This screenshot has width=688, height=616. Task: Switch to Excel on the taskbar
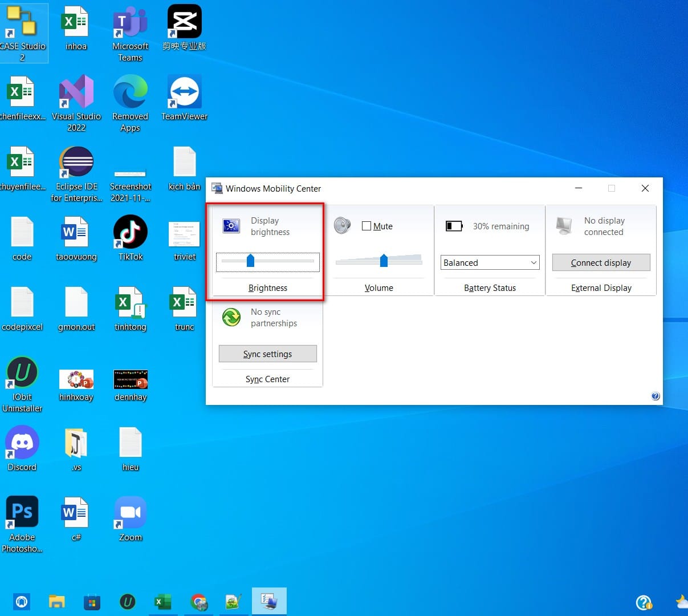point(162,602)
